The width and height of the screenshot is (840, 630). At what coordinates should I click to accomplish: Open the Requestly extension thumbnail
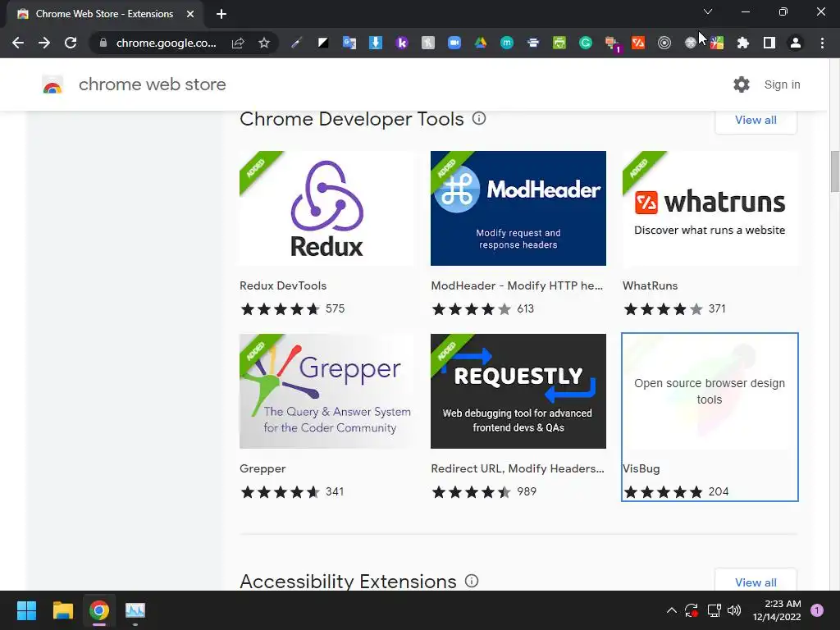click(518, 391)
